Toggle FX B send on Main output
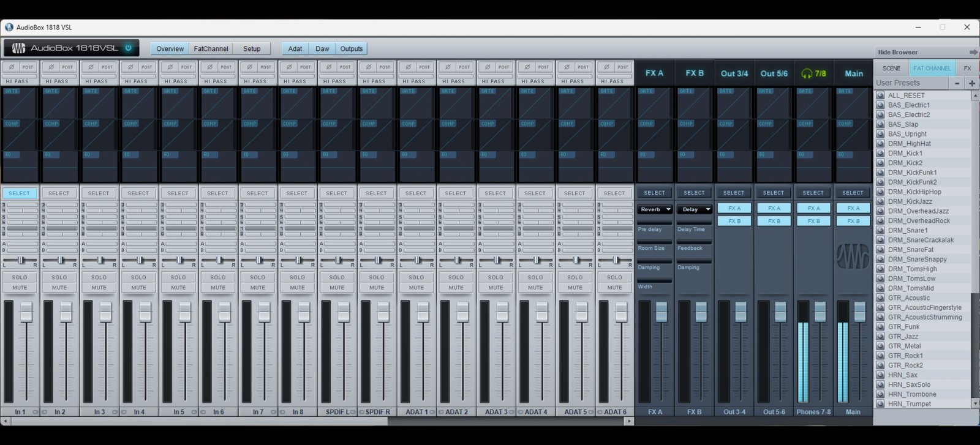This screenshot has width=980, height=445. [x=853, y=221]
